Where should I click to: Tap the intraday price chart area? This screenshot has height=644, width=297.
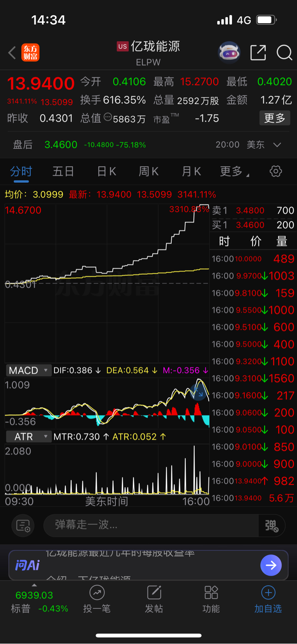point(107,283)
